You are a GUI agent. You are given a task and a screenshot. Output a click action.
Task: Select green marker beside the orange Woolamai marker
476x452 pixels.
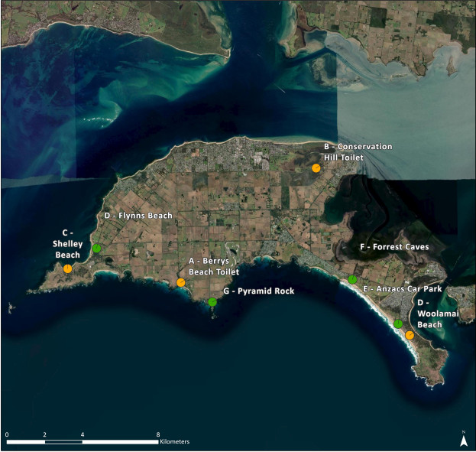pos(398,324)
